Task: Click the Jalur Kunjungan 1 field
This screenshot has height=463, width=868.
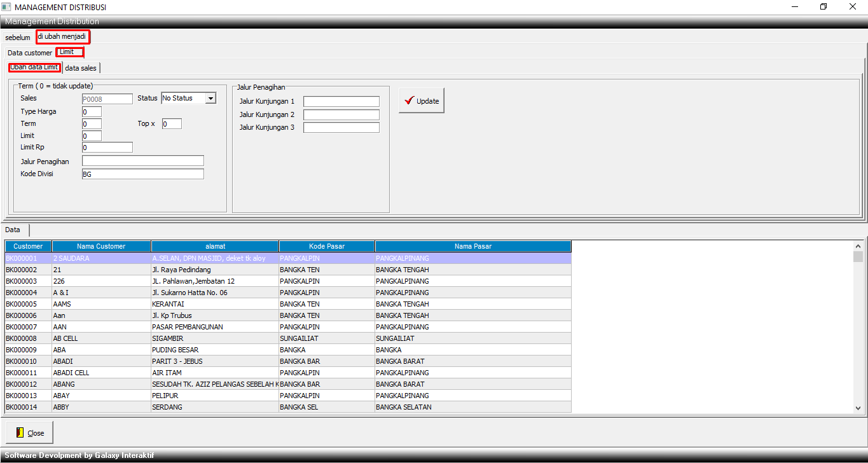Action: coord(341,102)
